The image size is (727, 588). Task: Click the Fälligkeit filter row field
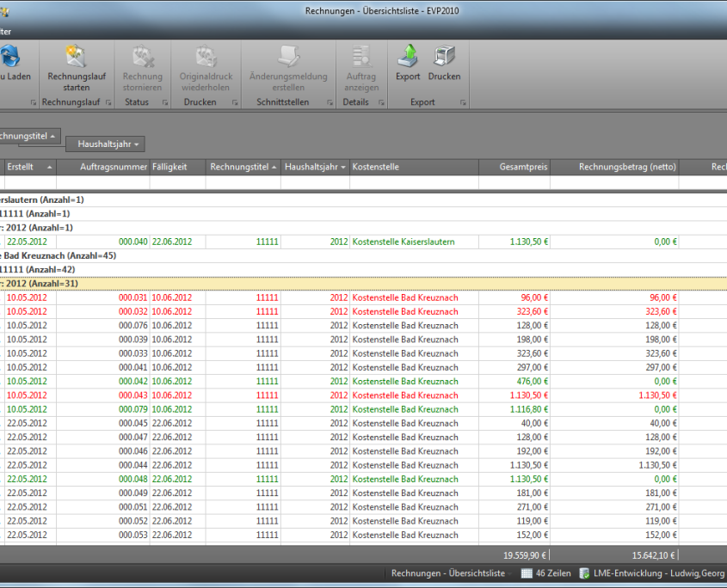pyautogui.click(x=177, y=182)
